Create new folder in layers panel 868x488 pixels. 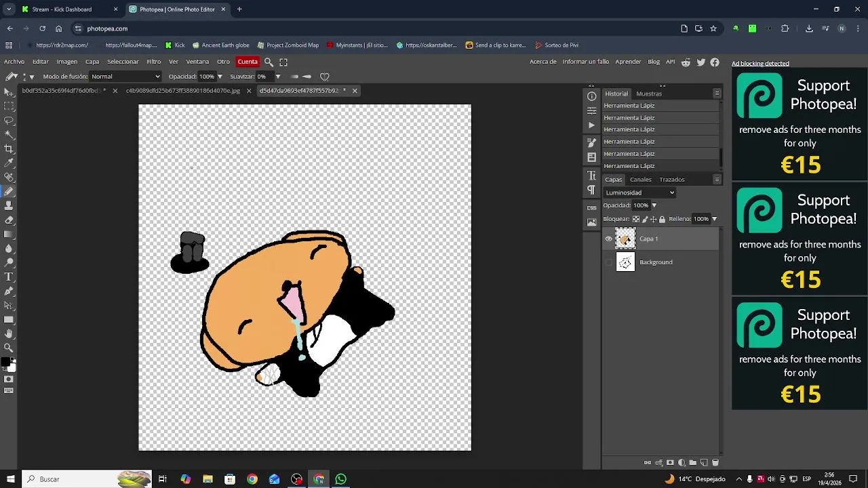pos(692,462)
